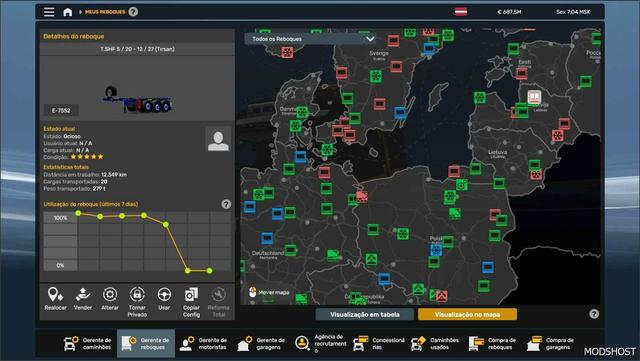Go to the home screen icon
This screenshot has width=640, height=361.
click(x=68, y=12)
